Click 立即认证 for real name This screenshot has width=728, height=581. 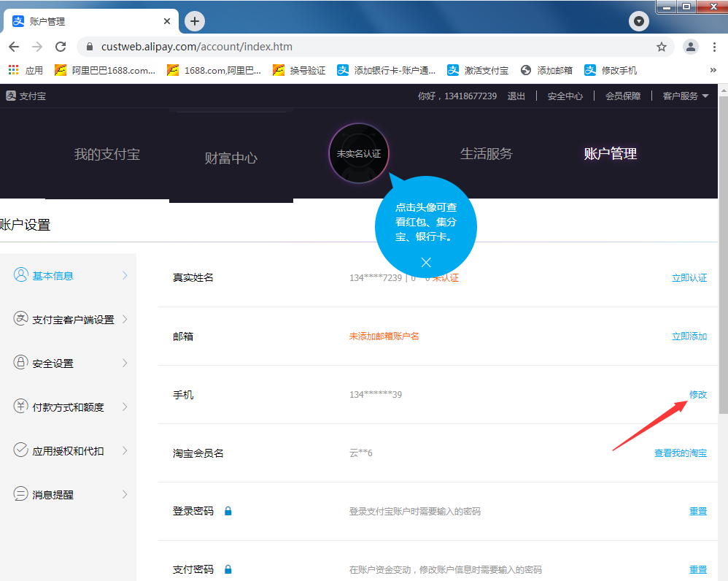[x=689, y=278]
